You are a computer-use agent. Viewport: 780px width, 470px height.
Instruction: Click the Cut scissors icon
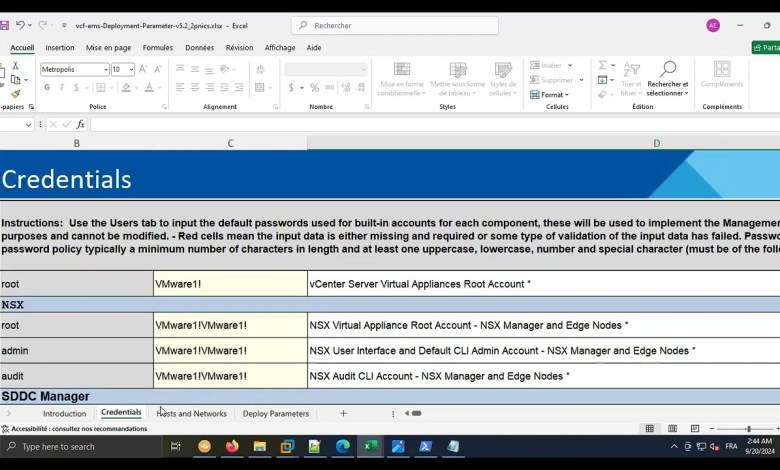pyautogui.click(x=15, y=65)
